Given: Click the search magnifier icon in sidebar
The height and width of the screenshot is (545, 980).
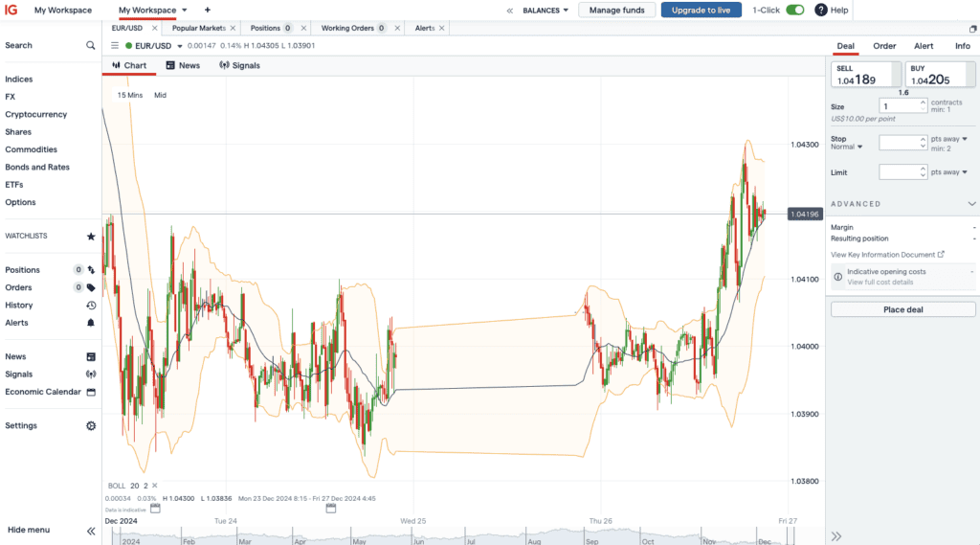Looking at the screenshot, I should coord(91,45).
